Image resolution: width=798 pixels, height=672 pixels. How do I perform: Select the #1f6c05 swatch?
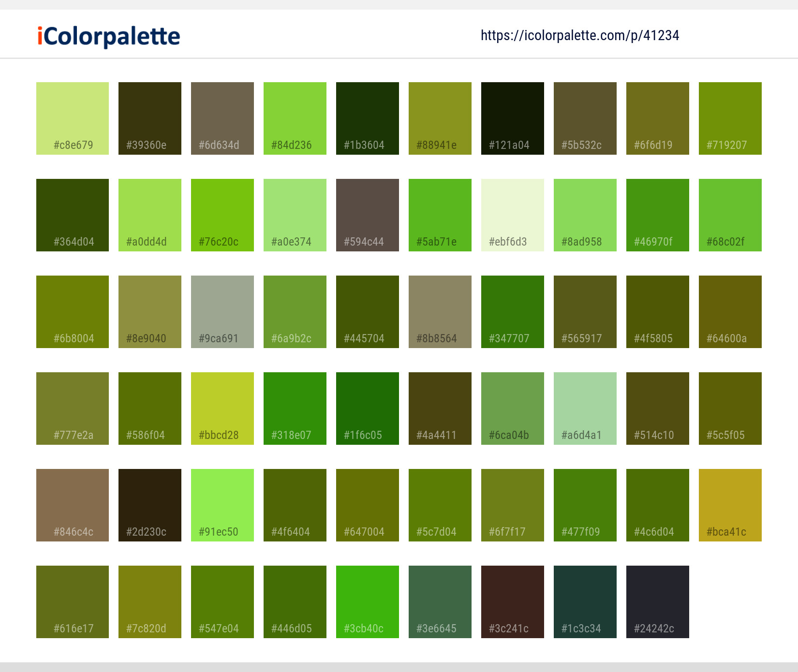tap(368, 409)
